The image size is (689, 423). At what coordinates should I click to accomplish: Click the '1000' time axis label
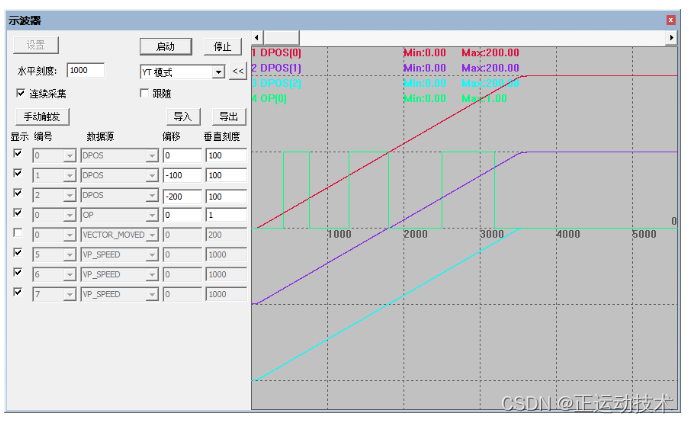click(339, 234)
